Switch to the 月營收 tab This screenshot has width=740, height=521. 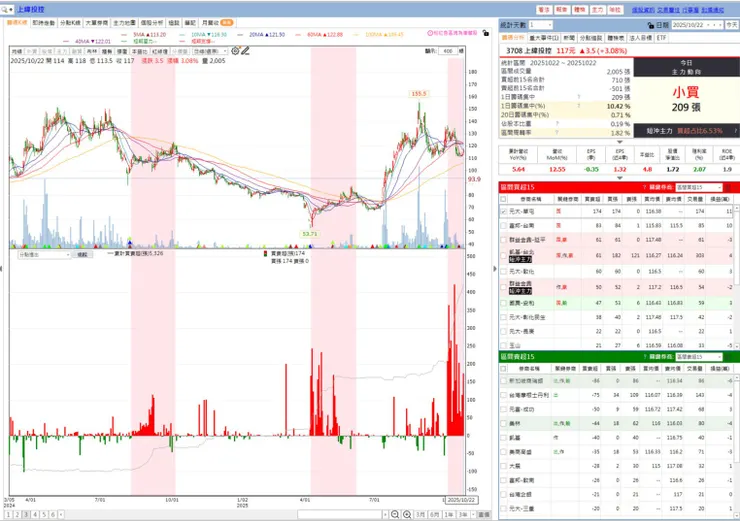pos(217,23)
